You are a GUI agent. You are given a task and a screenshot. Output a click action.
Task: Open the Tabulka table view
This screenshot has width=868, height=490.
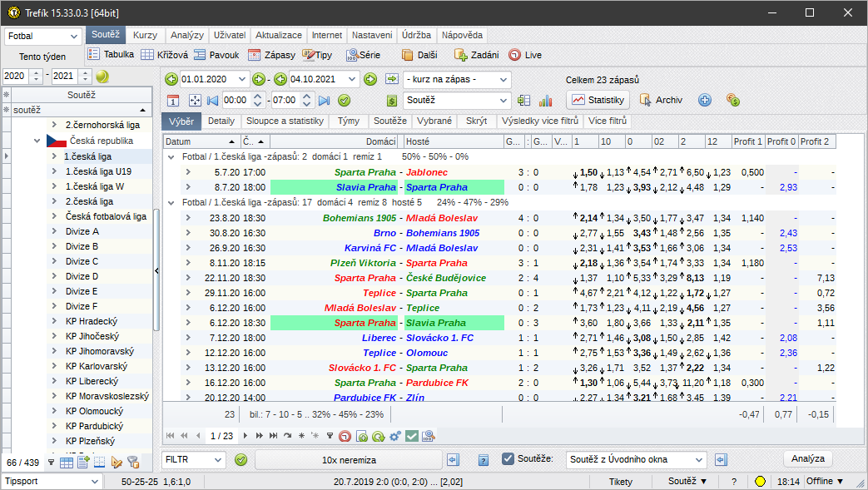[111, 54]
